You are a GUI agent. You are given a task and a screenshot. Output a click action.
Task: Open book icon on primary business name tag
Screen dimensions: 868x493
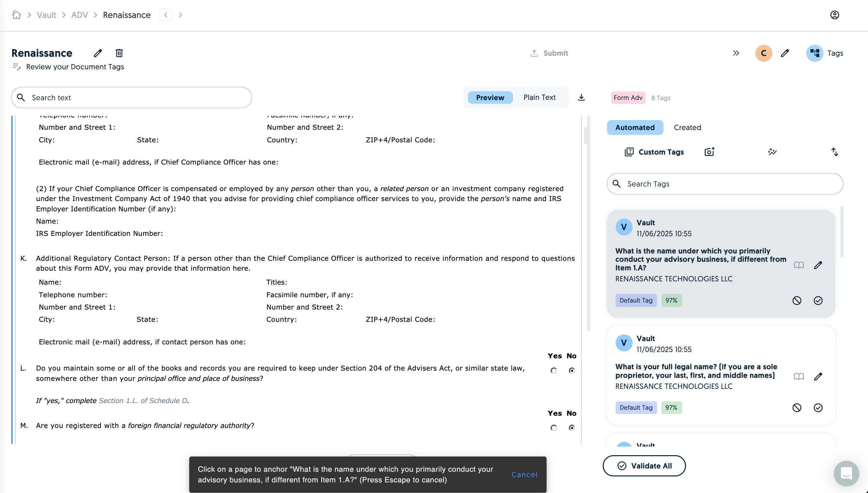(799, 265)
